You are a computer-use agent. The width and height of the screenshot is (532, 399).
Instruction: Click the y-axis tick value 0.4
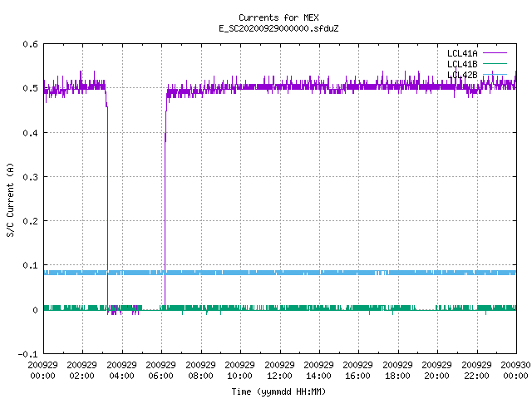[30, 133]
